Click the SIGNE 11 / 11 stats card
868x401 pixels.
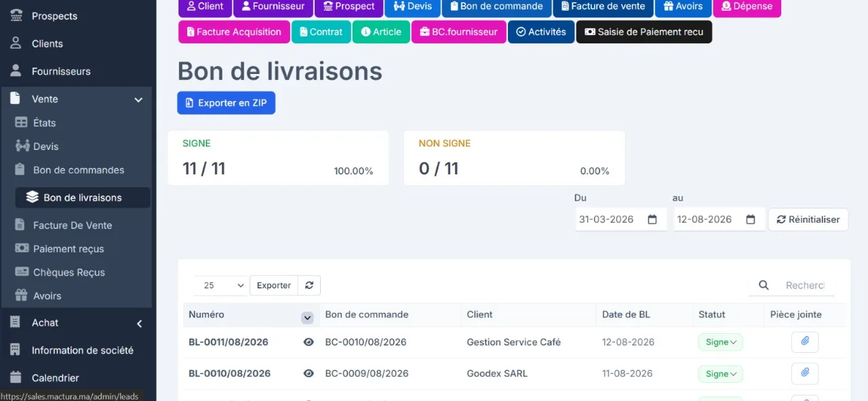(278, 158)
